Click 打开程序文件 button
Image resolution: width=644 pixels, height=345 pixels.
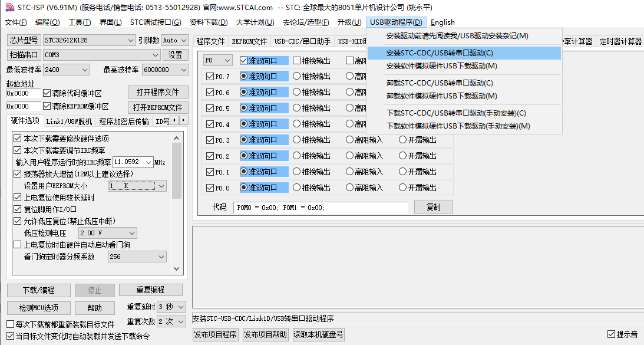(x=158, y=92)
